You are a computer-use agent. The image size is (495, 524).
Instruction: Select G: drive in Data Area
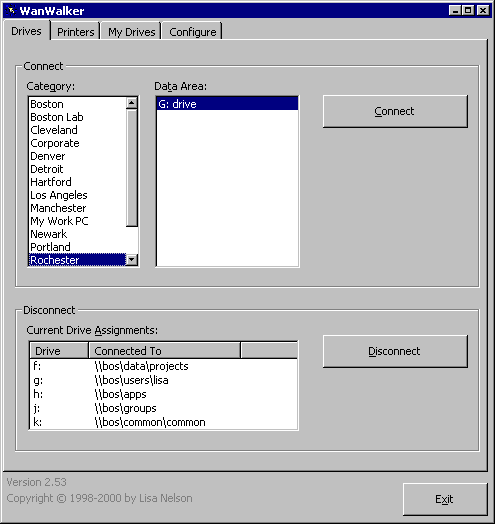(x=227, y=104)
